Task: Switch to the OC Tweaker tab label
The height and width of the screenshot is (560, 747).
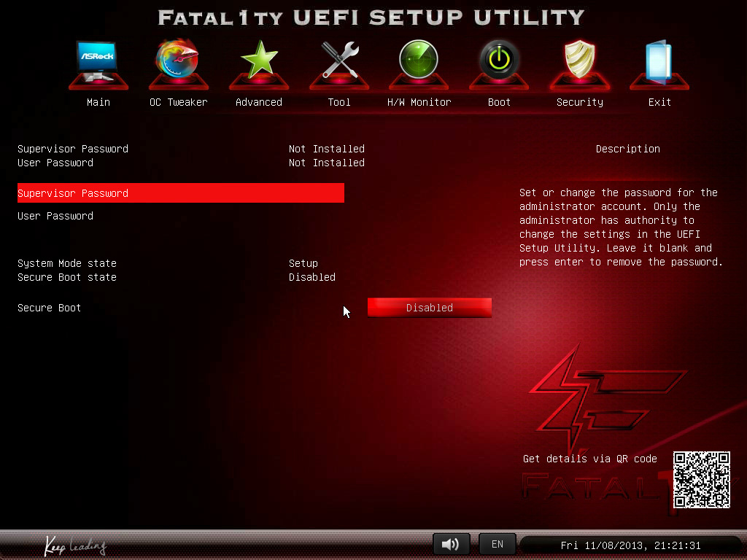Action: pos(179,102)
